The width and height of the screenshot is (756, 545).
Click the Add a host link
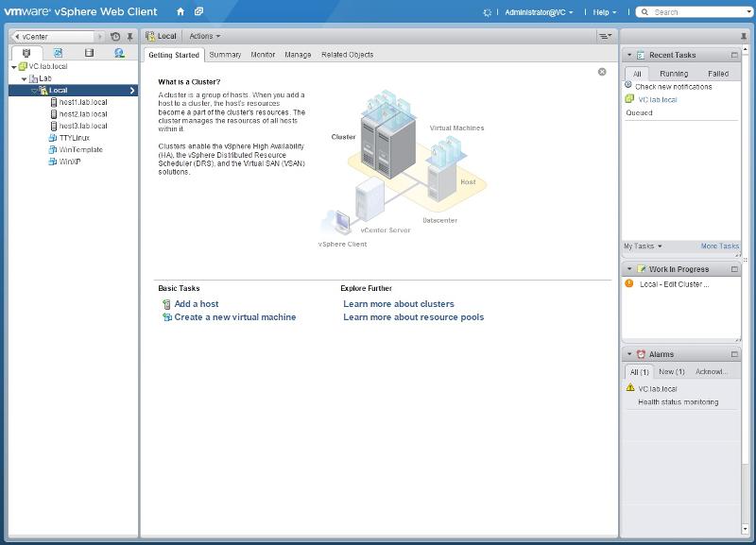197,304
